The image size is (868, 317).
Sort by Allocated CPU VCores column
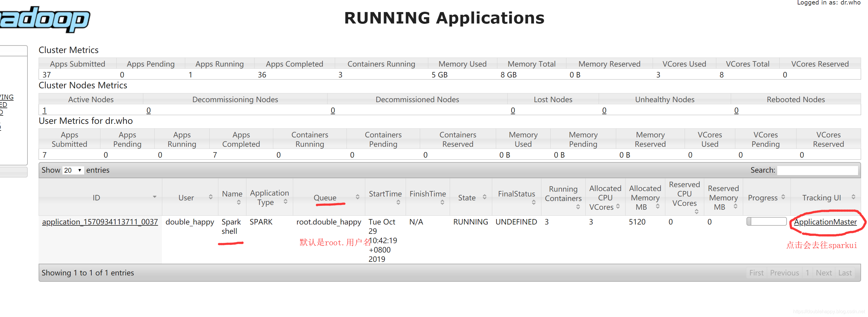[x=605, y=197]
